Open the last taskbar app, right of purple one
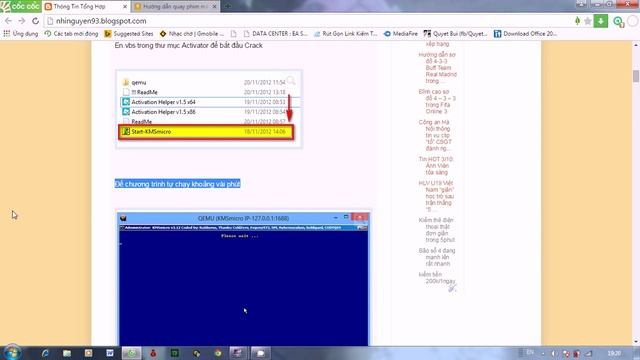Image resolution: width=640 pixels, height=360 pixels. point(260,353)
